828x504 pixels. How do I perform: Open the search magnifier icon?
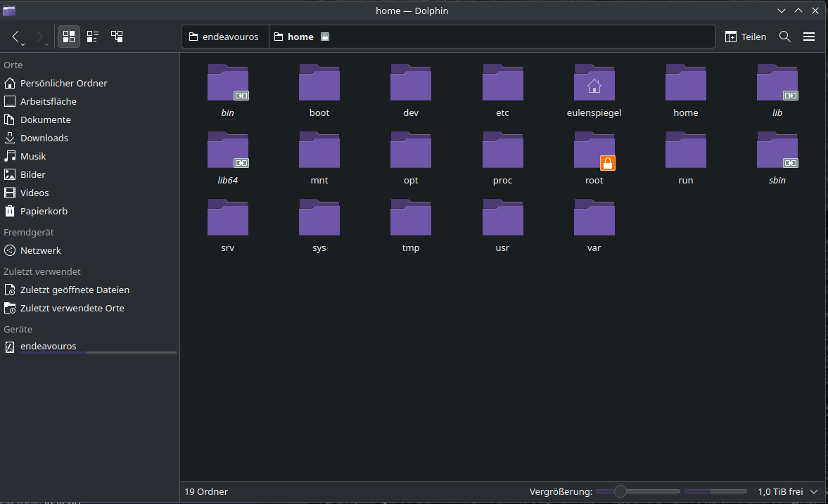click(x=785, y=37)
